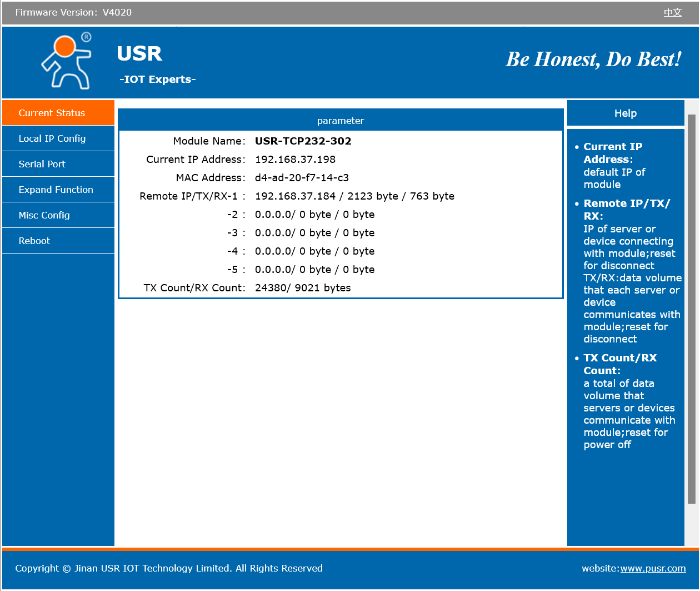Click the TX Count/RX Count label in table
Viewport: 700px width, 591px height.
(194, 287)
